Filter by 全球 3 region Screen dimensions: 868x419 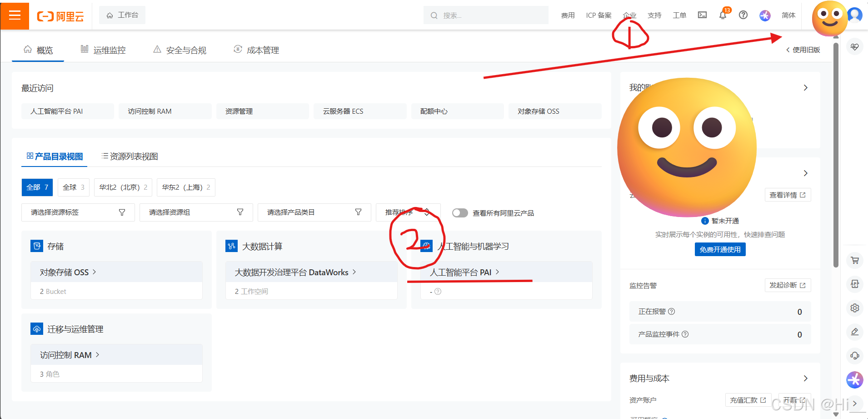(x=74, y=187)
